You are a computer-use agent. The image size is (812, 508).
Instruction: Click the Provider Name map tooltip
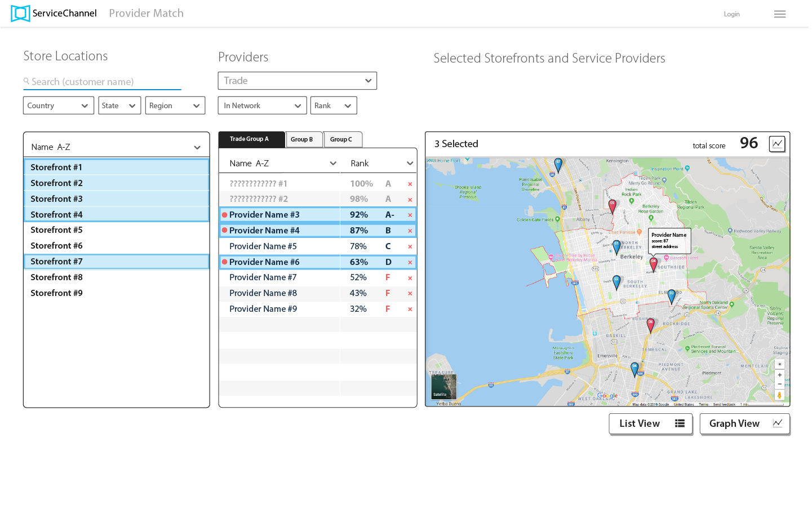tap(669, 241)
